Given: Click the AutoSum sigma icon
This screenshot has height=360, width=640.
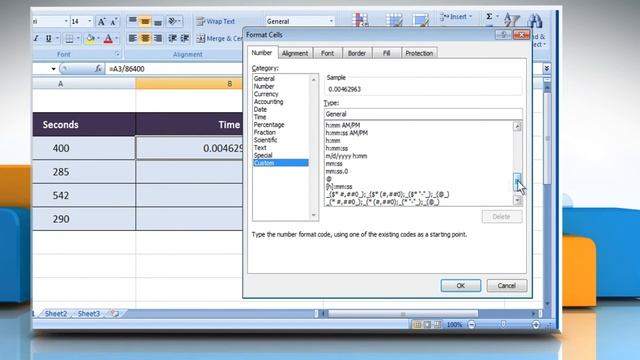Looking at the screenshot, I should click(489, 17).
